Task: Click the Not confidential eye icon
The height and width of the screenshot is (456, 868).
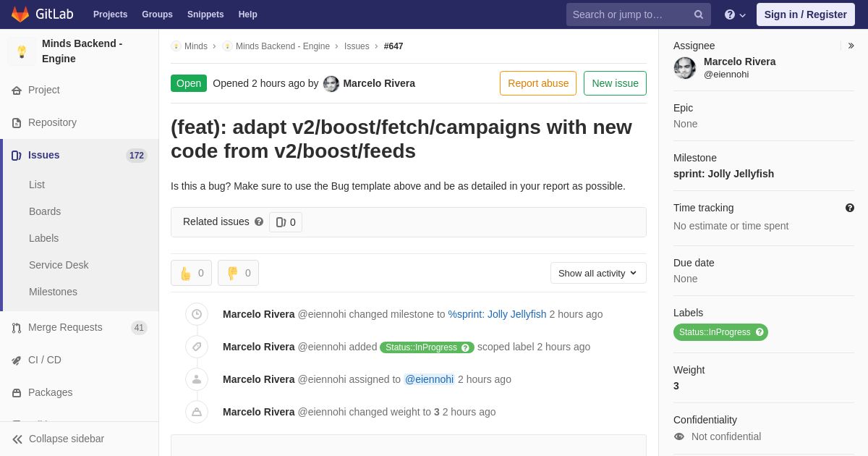Action: point(679,436)
